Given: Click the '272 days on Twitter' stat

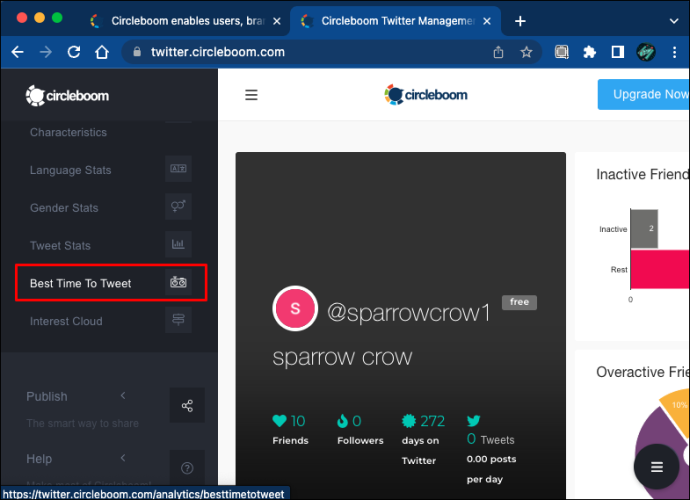Looking at the screenshot, I should (x=423, y=440).
